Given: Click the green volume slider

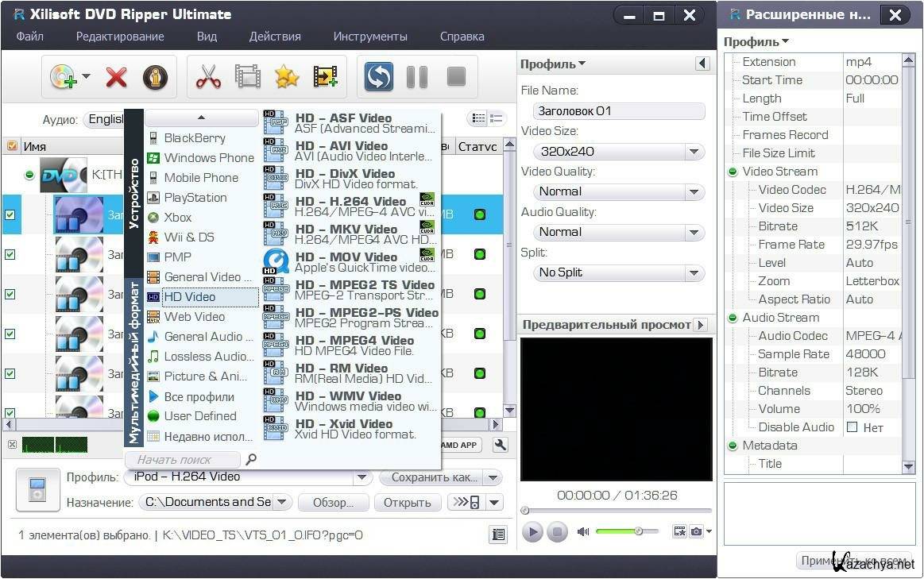Looking at the screenshot, I should [x=620, y=531].
